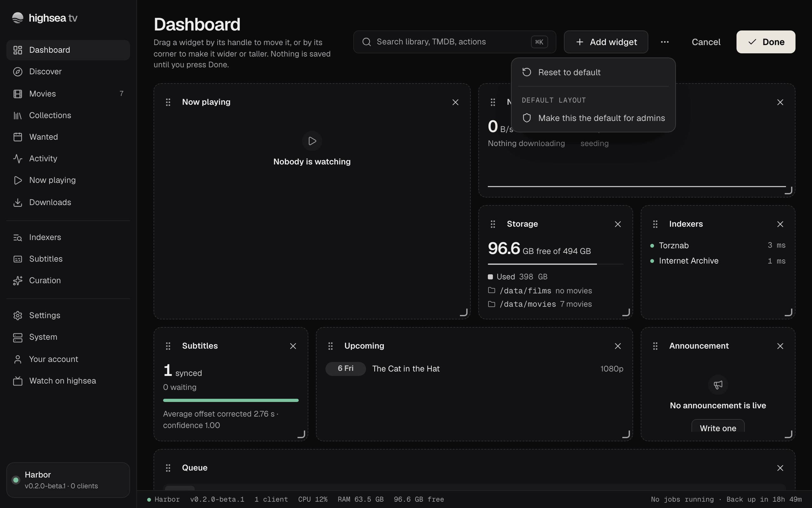
Task: Click the play icon above Nobody is watching
Action: coord(312,141)
